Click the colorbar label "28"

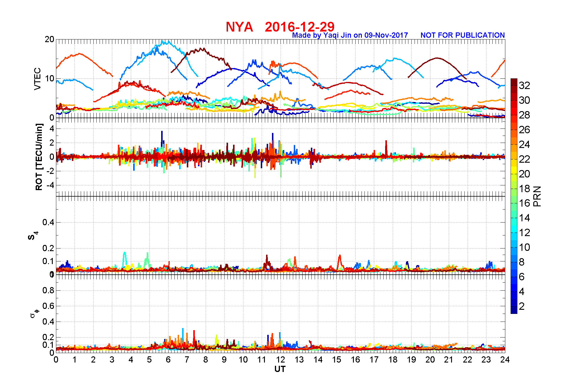(x=524, y=115)
